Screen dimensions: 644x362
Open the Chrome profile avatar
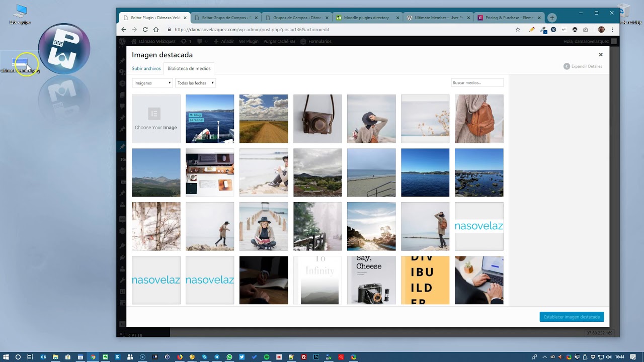coord(601,30)
